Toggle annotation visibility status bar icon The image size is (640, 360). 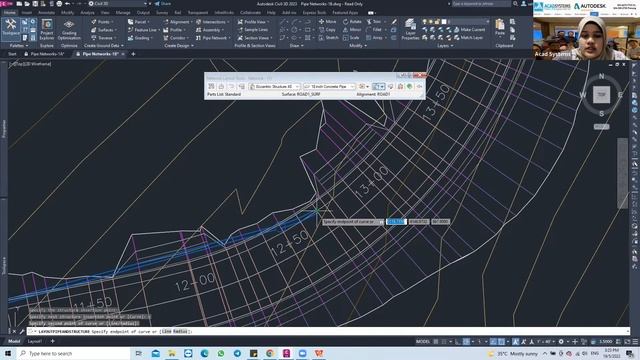(516, 342)
